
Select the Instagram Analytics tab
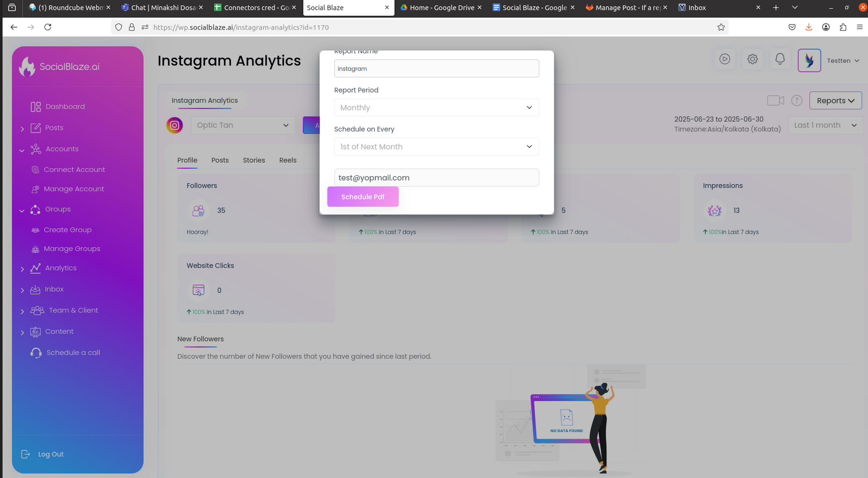tap(205, 100)
